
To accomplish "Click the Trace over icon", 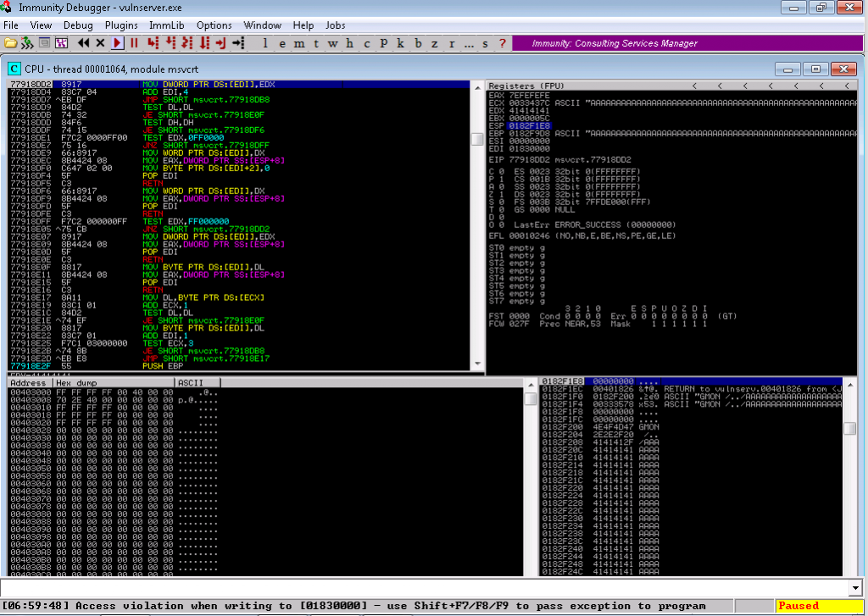I will [x=204, y=42].
